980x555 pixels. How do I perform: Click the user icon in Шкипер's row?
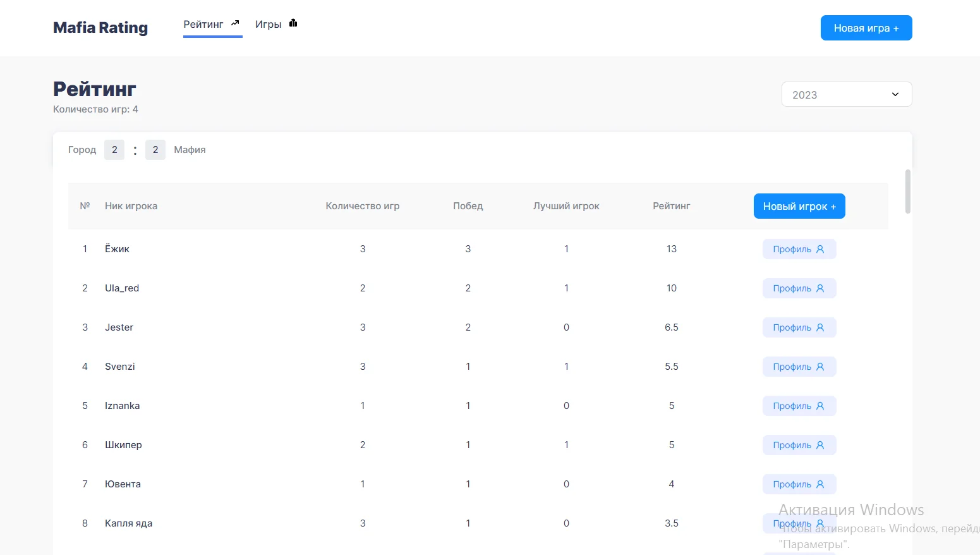click(x=820, y=445)
